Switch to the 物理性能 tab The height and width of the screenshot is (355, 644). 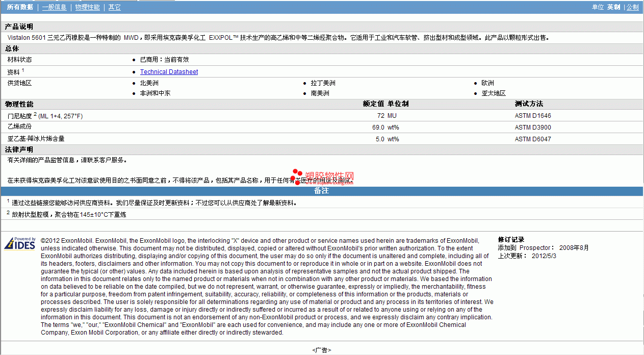coord(87,7)
